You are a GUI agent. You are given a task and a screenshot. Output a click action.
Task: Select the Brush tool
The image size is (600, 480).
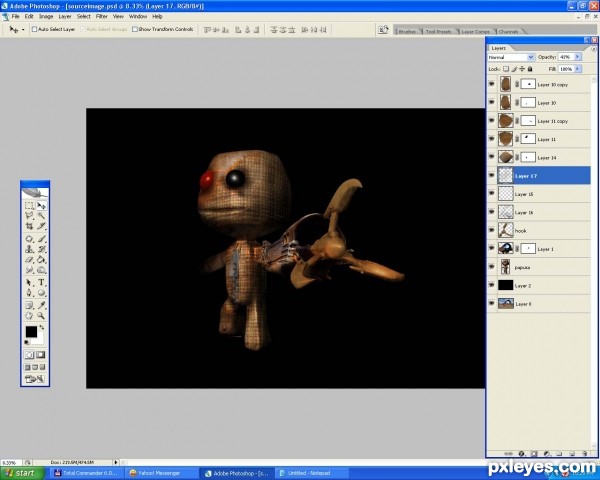41,239
